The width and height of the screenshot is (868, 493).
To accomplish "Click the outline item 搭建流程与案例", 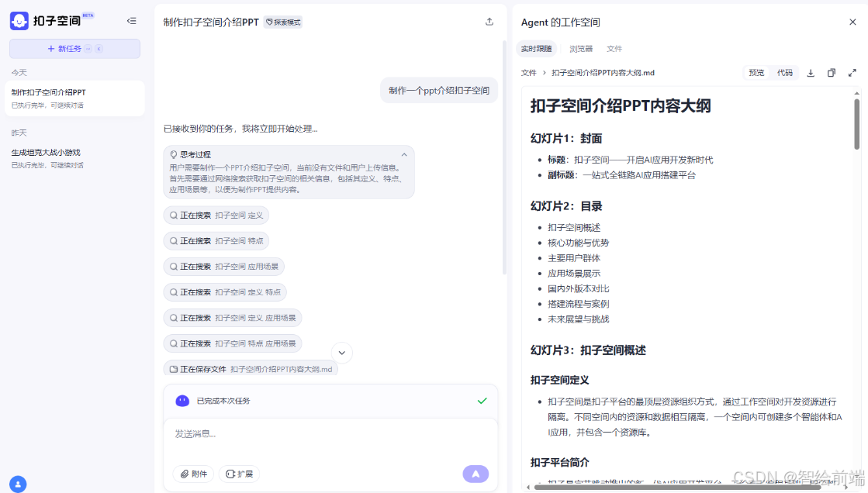I will point(578,304).
